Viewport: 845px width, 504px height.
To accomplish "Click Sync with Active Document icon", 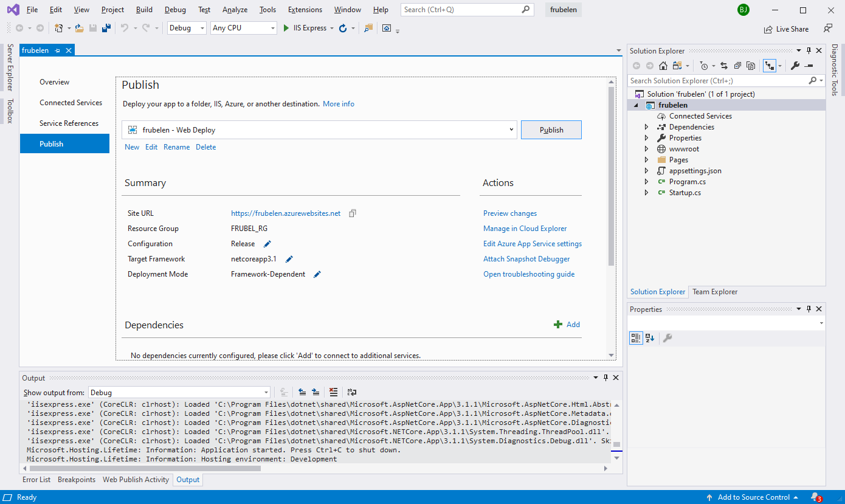I will click(x=724, y=66).
